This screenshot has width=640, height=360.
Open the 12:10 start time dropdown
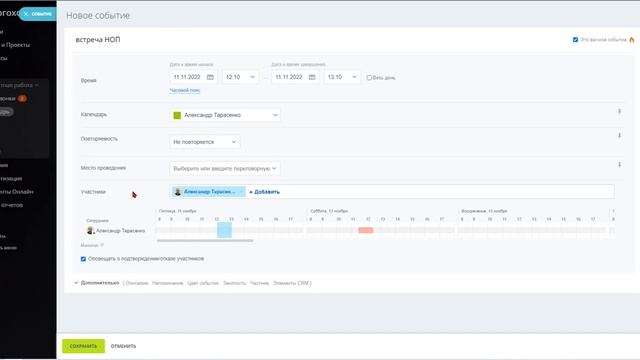(240, 77)
